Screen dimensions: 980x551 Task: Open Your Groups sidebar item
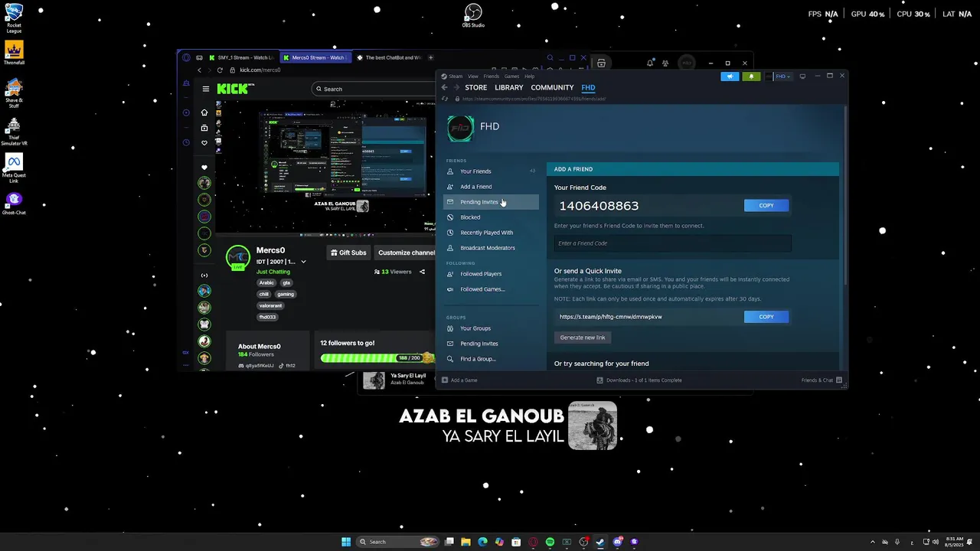point(491,328)
